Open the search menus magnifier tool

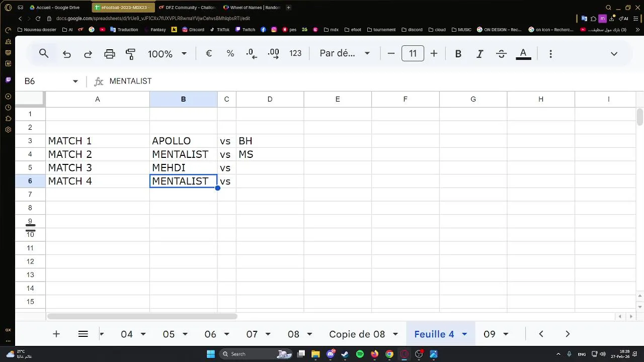coord(44,53)
